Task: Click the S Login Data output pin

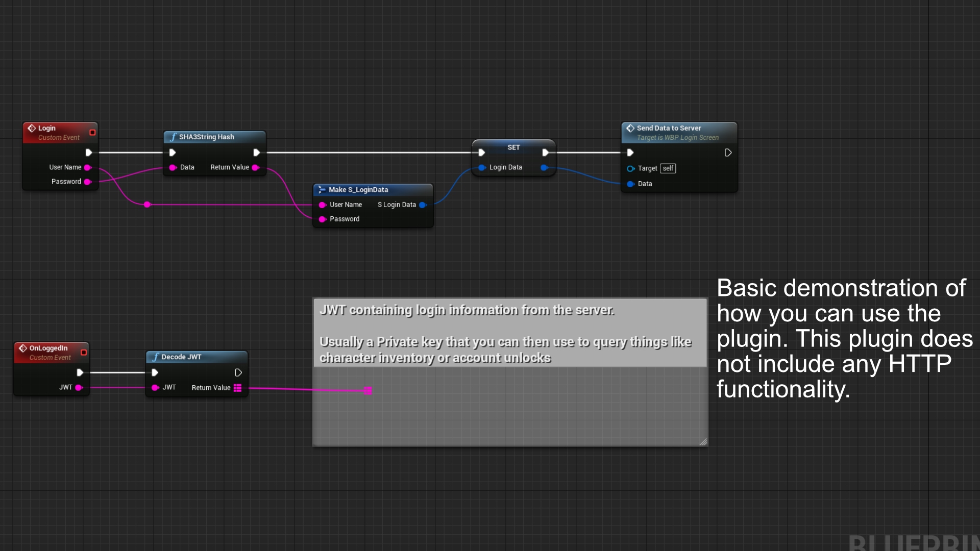Action: click(x=423, y=205)
